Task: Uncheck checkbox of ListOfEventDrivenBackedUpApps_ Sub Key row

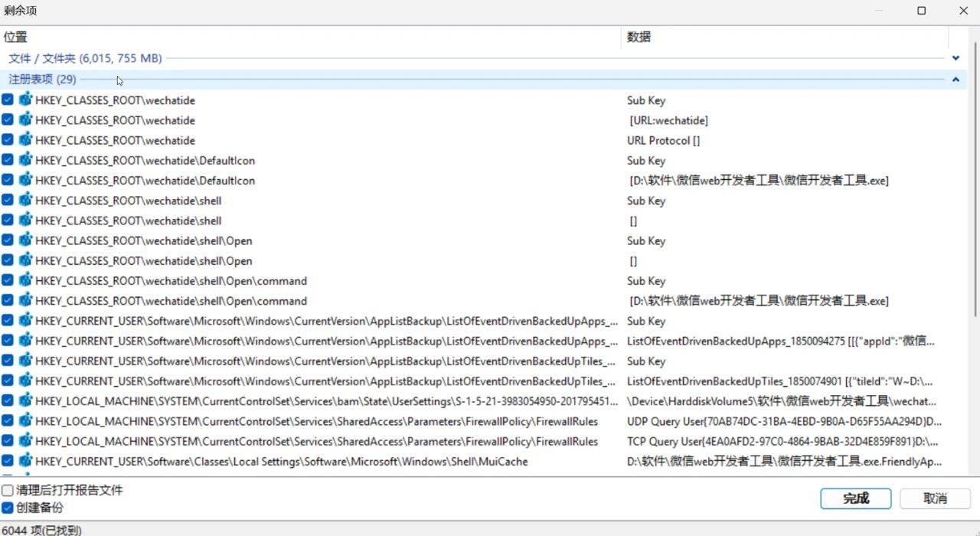Action: coord(8,320)
